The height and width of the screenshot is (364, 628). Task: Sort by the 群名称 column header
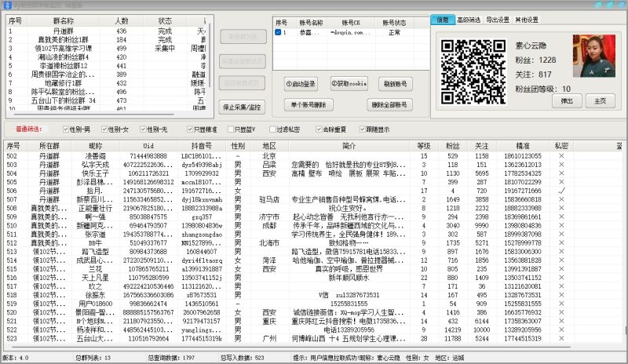point(64,21)
